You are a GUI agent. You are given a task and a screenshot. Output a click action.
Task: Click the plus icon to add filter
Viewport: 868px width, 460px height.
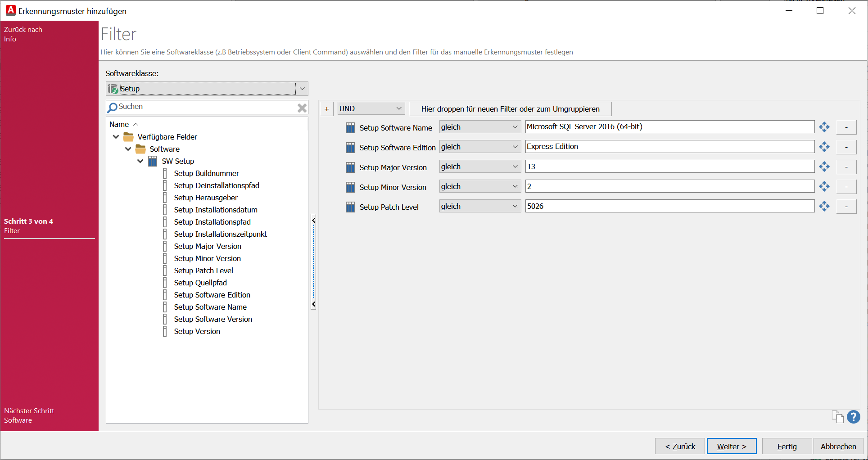pyautogui.click(x=326, y=109)
